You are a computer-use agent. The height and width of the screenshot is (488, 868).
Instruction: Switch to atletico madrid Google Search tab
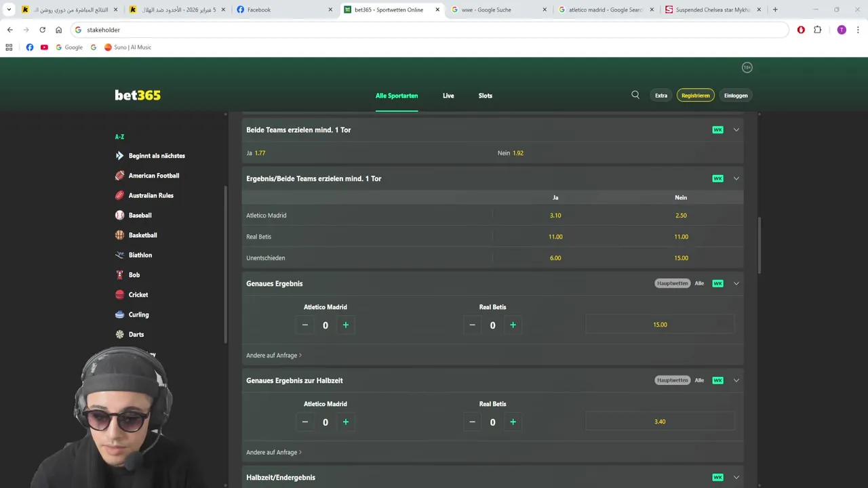click(607, 9)
